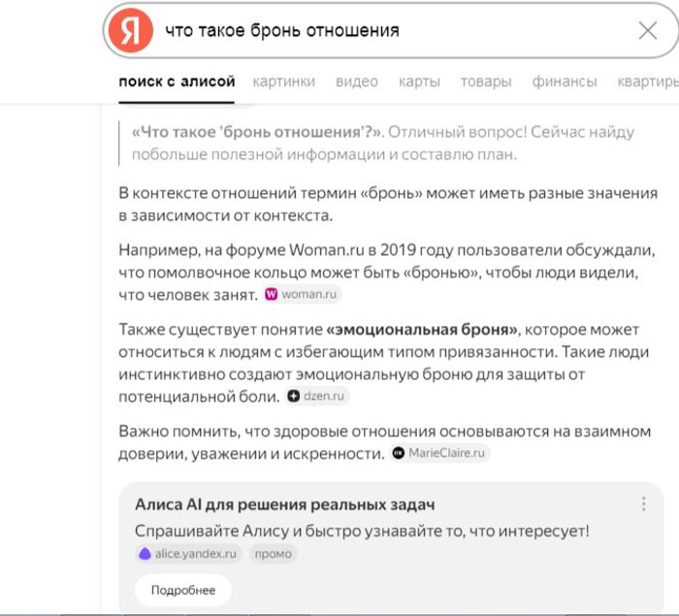This screenshot has height=616, width=679.
Task: Click the search input field
Action: point(388,31)
